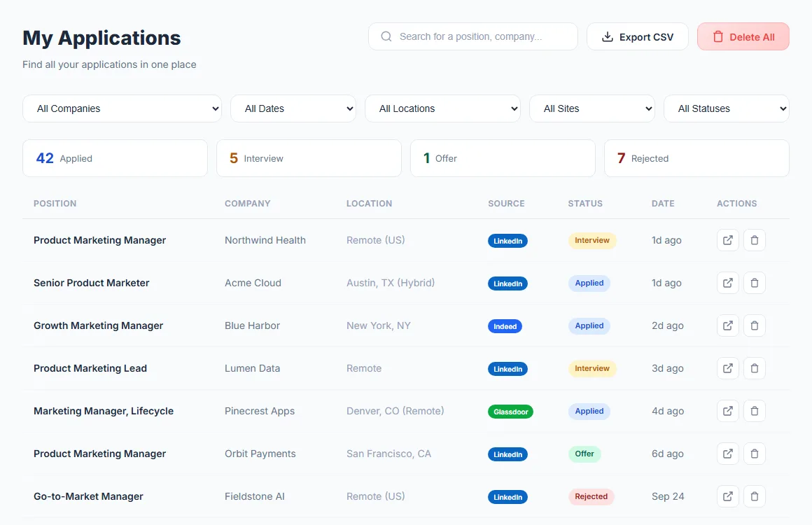Open the Orbit Payments application link
This screenshot has height=525, width=812.
(x=727, y=454)
